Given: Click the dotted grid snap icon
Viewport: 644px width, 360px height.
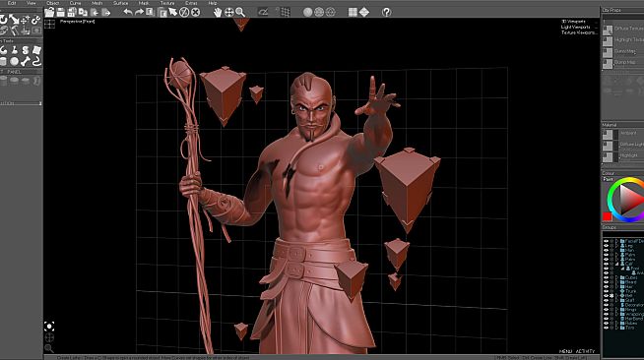Looking at the screenshot, I should (285, 13).
